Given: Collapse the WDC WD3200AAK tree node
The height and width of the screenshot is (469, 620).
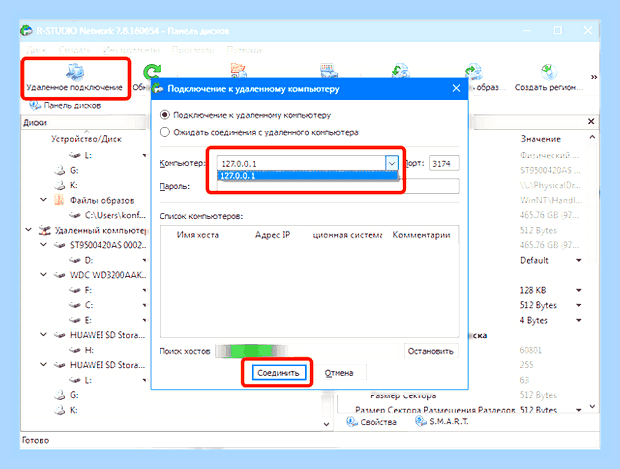Looking at the screenshot, I should 43,275.
